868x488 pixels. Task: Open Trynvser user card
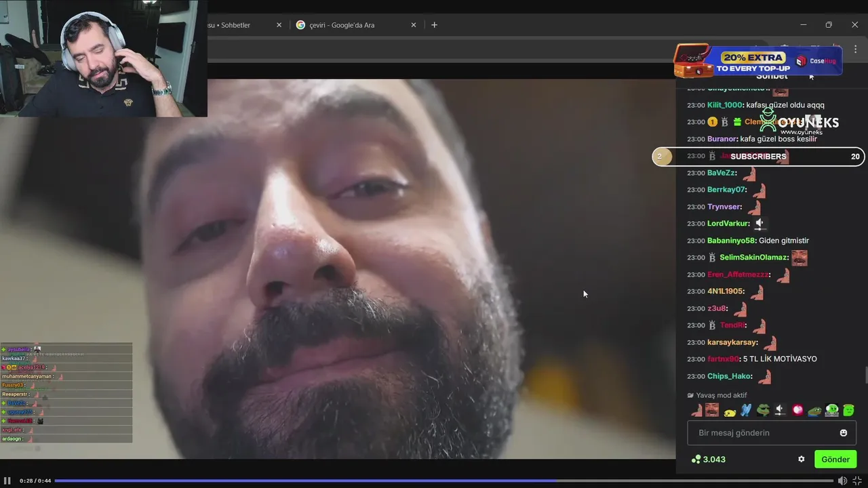click(724, 207)
